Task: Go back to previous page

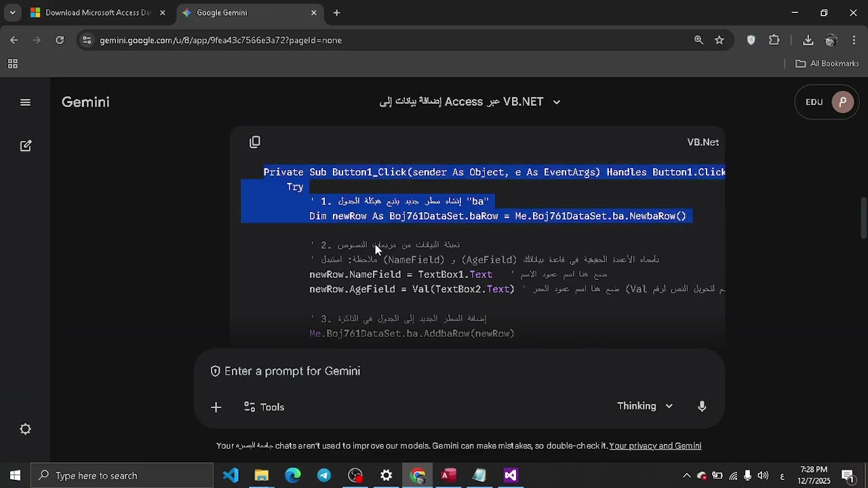Action: [x=14, y=41]
